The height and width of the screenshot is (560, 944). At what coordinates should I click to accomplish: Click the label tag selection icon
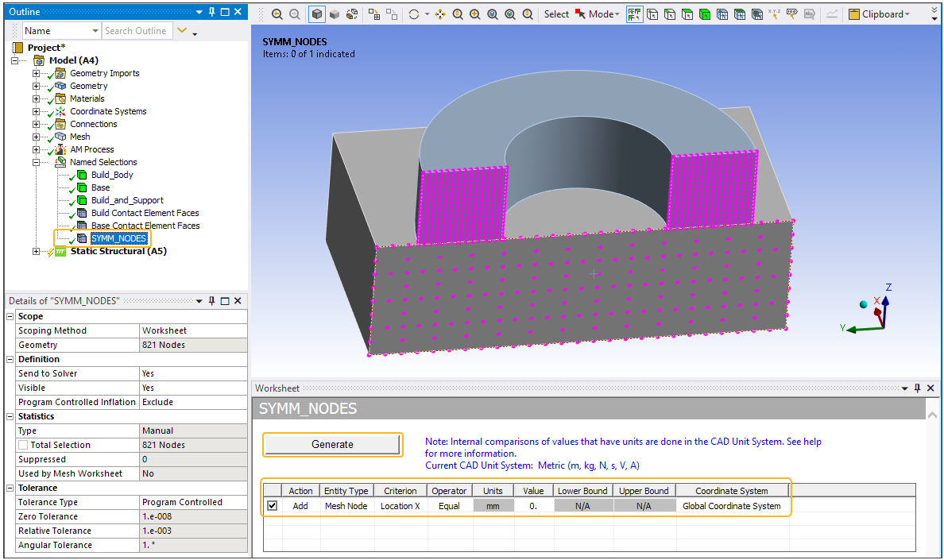click(x=791, y=14)
